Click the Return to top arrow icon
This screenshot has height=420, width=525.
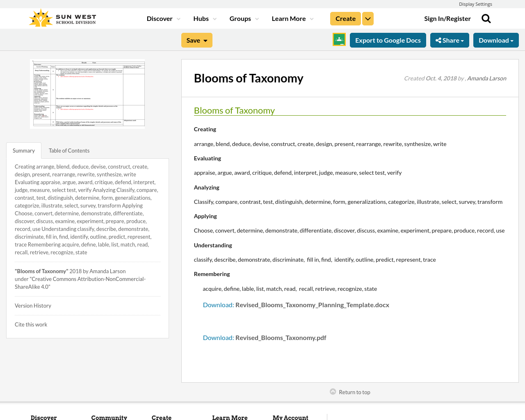coord(333,391)
